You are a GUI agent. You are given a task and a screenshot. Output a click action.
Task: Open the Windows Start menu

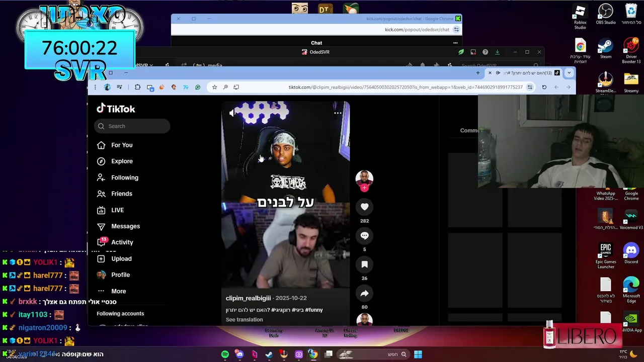click(x=418, y=354)
